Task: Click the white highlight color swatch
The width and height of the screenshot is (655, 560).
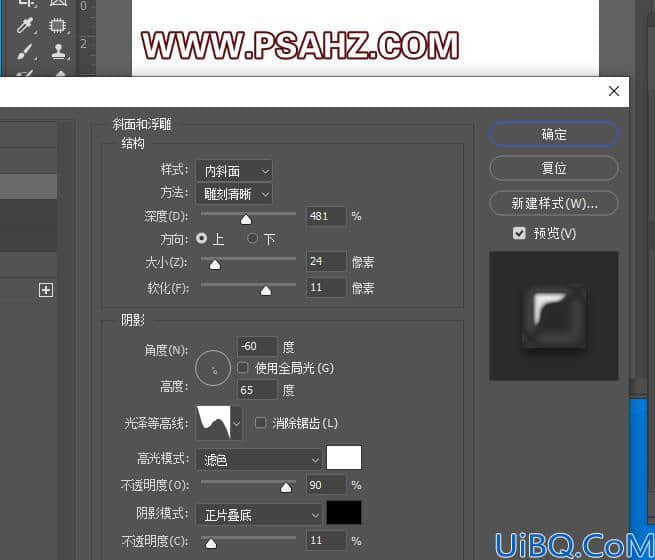Action: tap(344, 458)
